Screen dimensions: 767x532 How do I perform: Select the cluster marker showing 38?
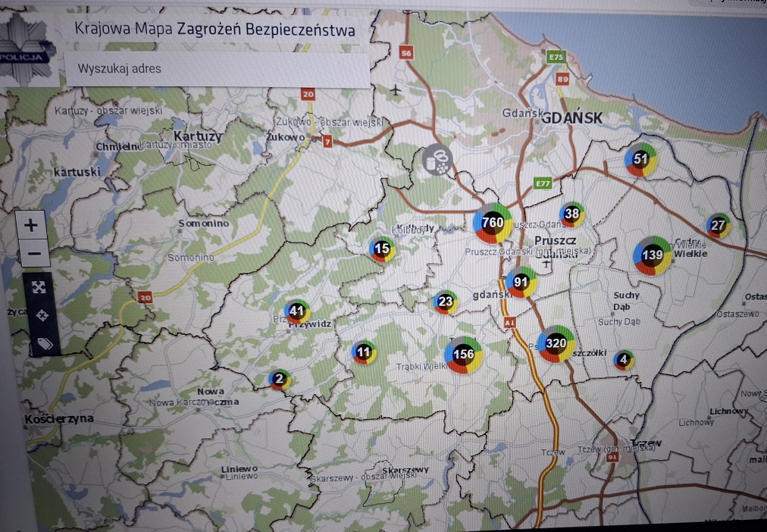pos(572,214)
